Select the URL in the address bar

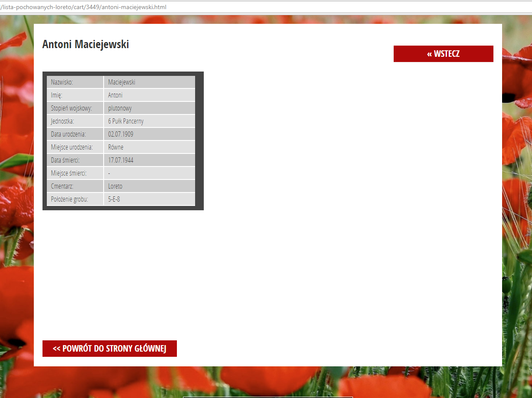point(83,7)
